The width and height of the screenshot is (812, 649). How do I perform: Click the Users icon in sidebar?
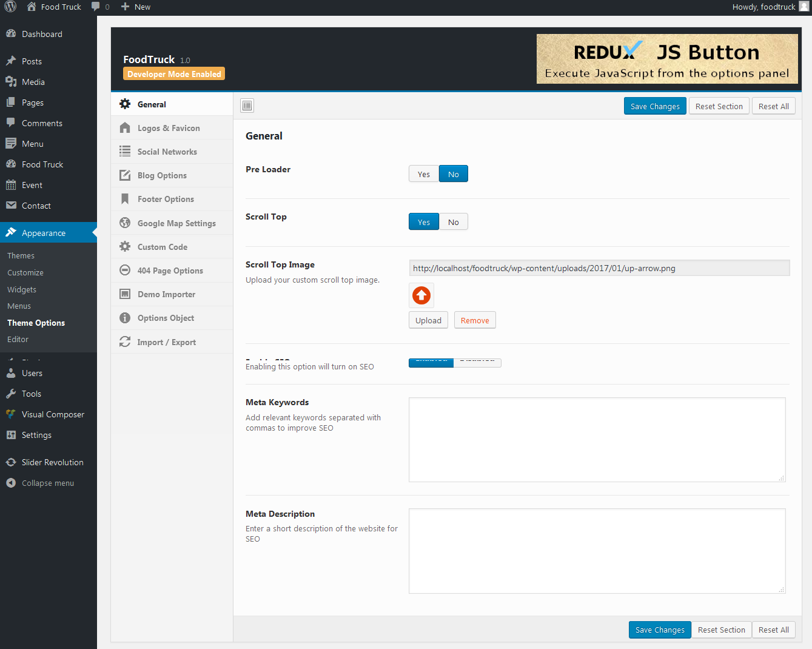pyautogui.click(x=11, y=373)
